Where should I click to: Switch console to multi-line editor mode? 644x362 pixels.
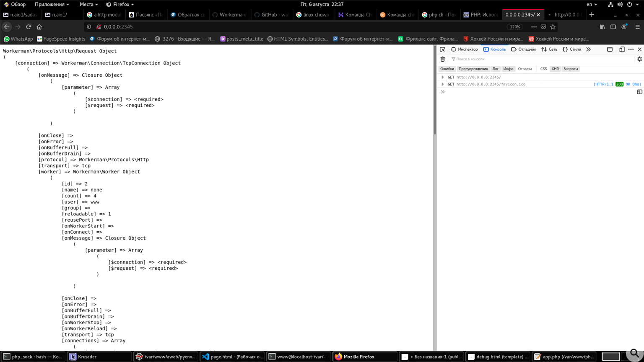click(639, 92)
